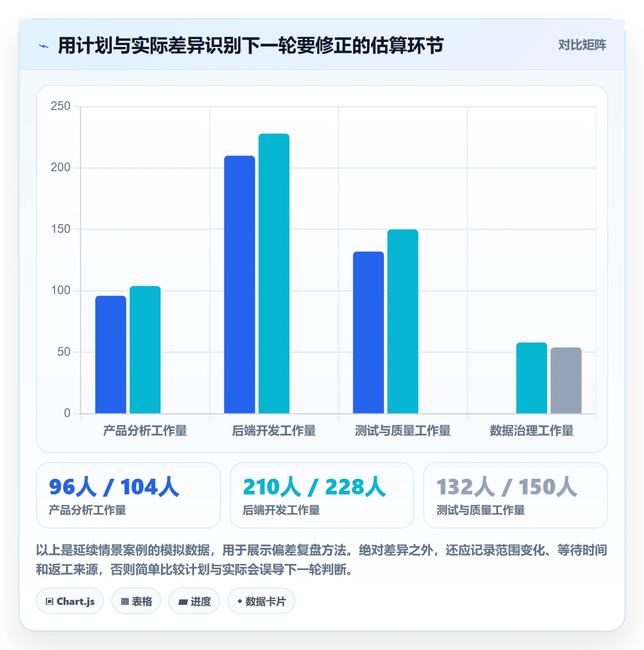Click the 200 y-axis tick label
The height and width of the screenshot is (650, 644).
click(x=61, y=168)
